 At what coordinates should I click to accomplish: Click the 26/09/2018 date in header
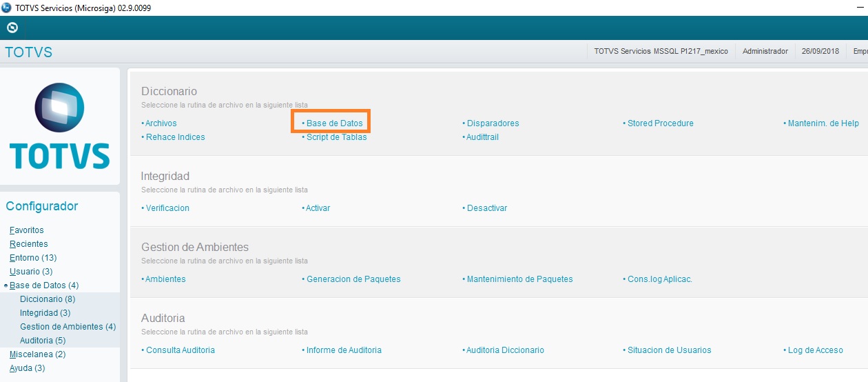pyautogui.click(x=820, y=52)
